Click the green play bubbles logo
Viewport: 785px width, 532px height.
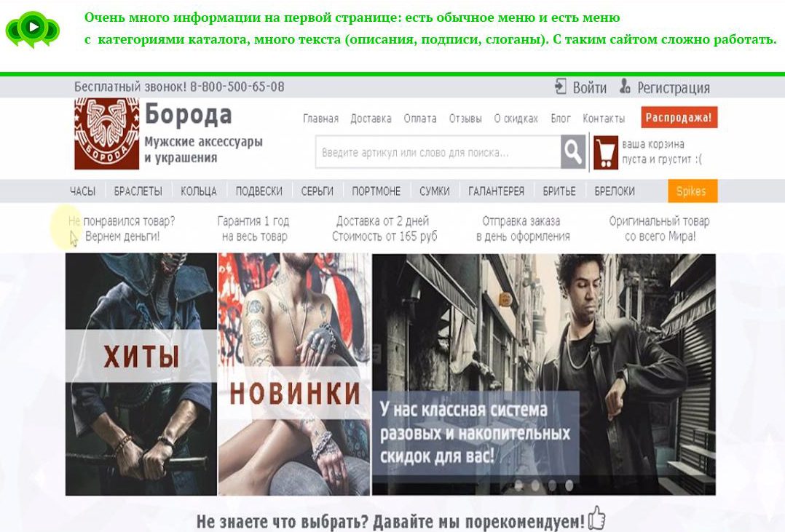pyautogui.click(x=33, y=29)
